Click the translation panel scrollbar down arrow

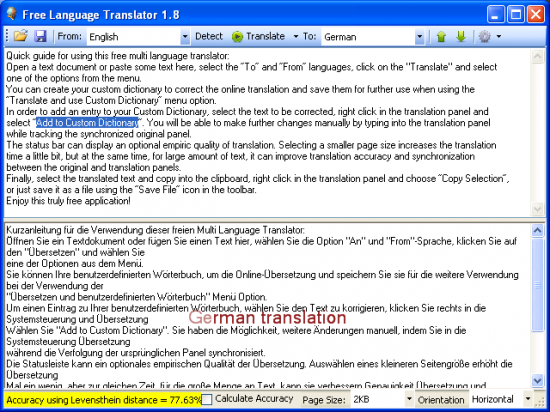coord(537,380)
